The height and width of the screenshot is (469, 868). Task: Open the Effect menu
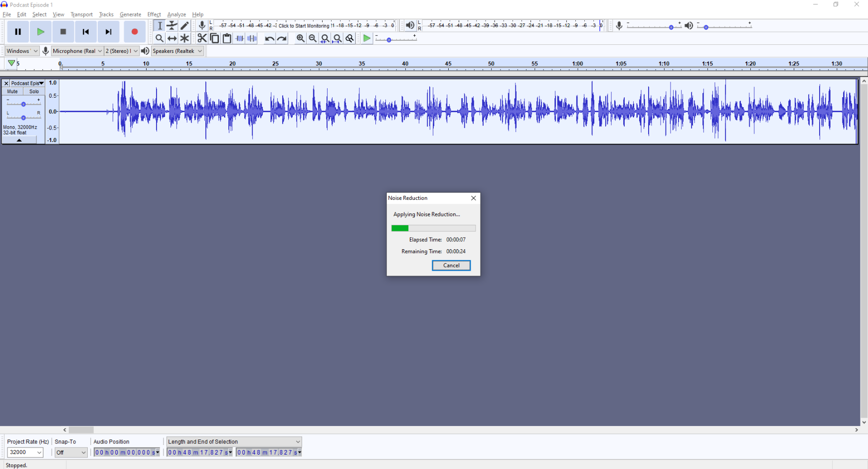click(x=154, y=14)
